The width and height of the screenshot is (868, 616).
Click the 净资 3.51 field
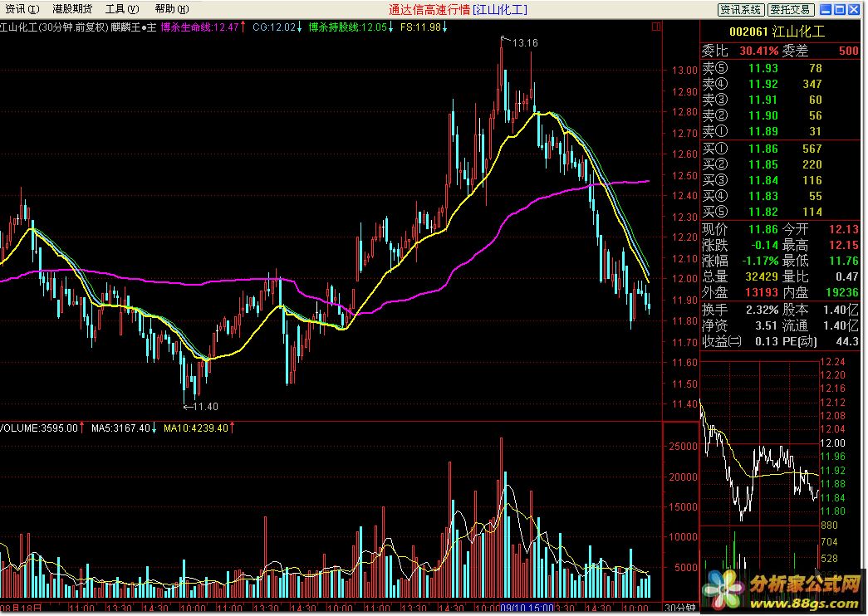click(740, 326)
